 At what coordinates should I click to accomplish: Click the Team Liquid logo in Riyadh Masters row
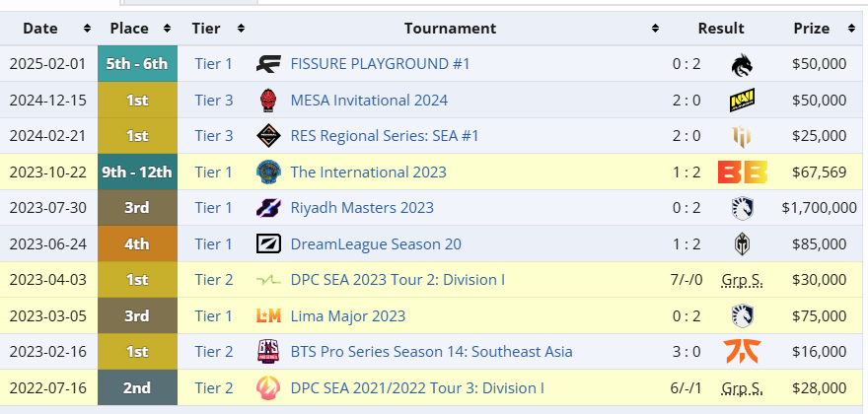click(742, 208)
